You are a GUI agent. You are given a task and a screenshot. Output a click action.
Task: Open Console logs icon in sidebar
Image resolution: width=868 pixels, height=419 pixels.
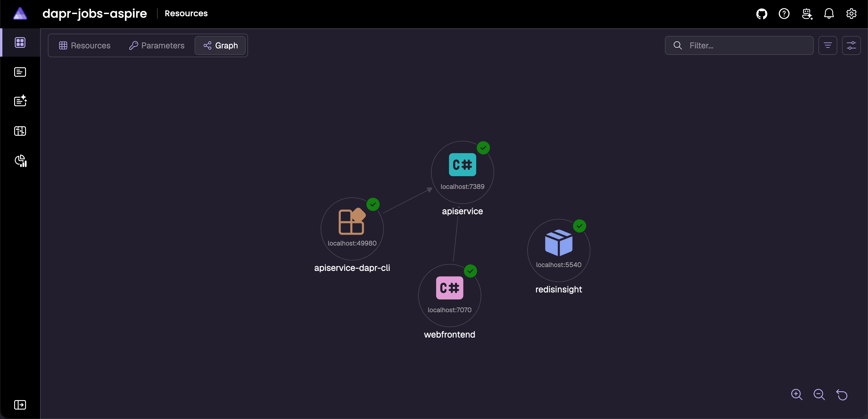pyautogui.click(x=20, y=72)
